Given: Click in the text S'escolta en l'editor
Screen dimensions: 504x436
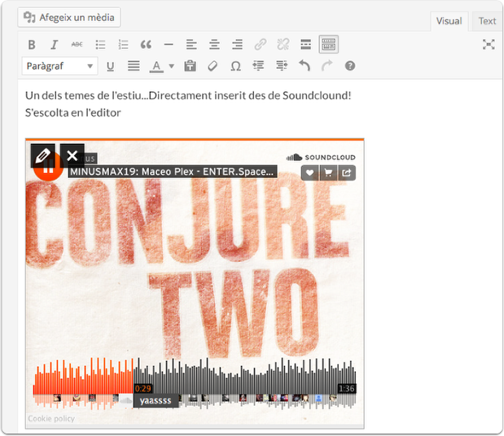Looking at the screenshot, I should [73, 113].
